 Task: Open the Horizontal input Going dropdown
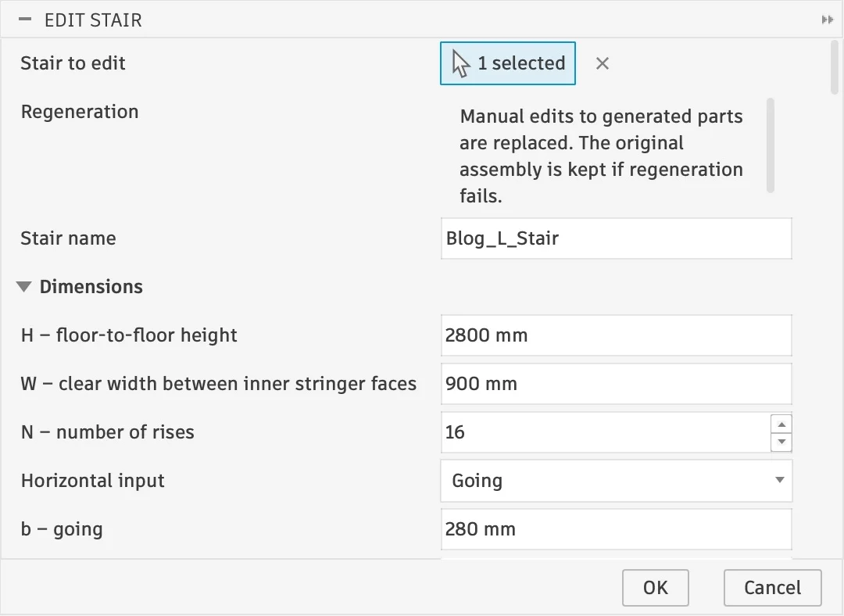point(617,481)
